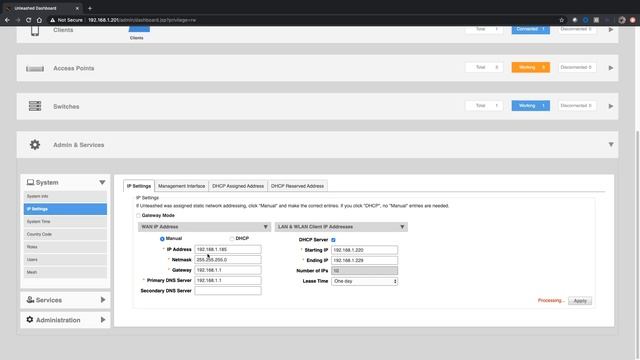The image size is (640, 360).
Task: Click Switches Total count badge
Action: pos(484,106)
